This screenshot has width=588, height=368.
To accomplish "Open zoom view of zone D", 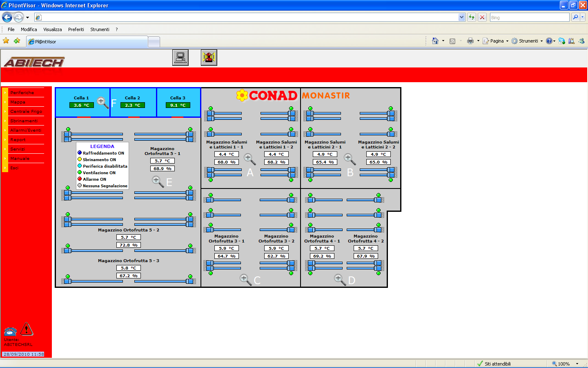I will (x=340, y=280).
